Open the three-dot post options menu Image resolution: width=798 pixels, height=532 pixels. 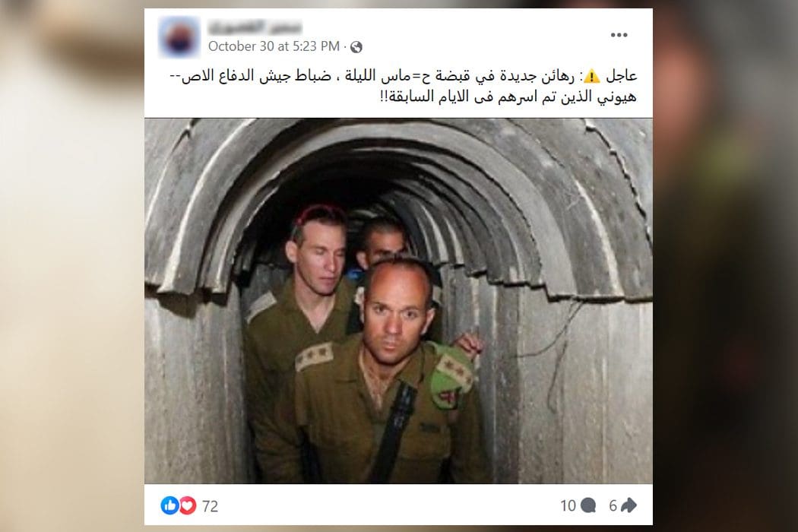[619, 35]
